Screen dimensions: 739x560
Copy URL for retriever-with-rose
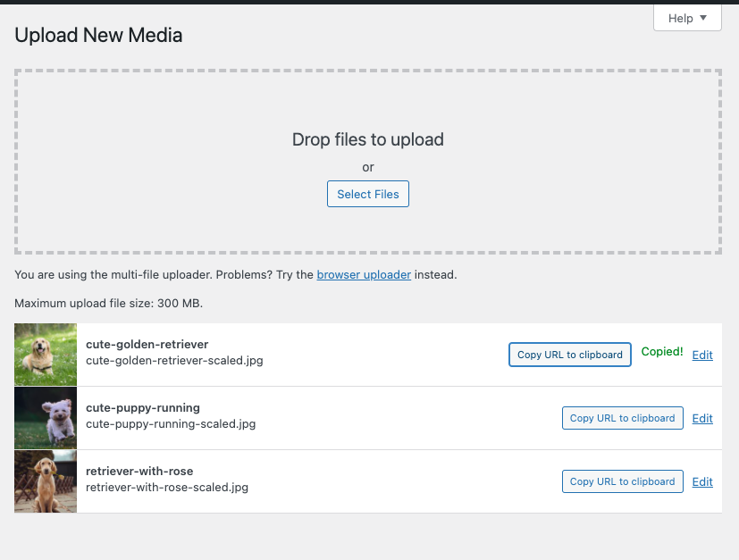pos(622,481)
